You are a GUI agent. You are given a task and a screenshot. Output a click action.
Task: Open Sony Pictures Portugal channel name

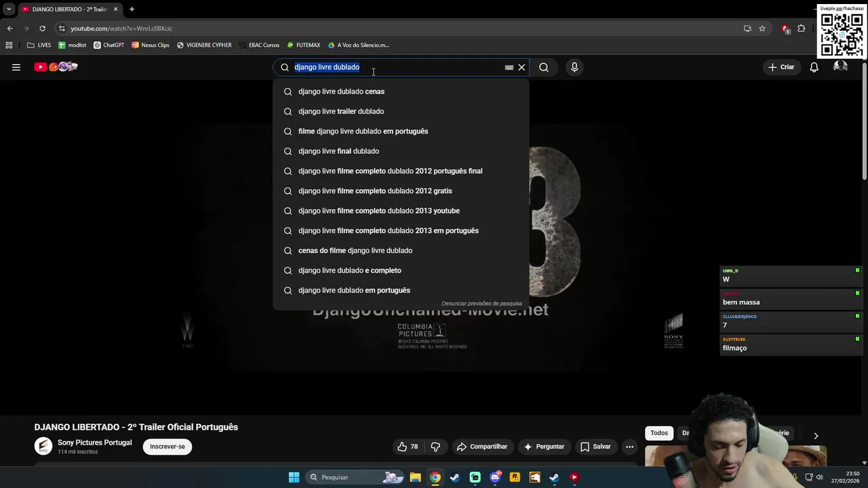95,443
